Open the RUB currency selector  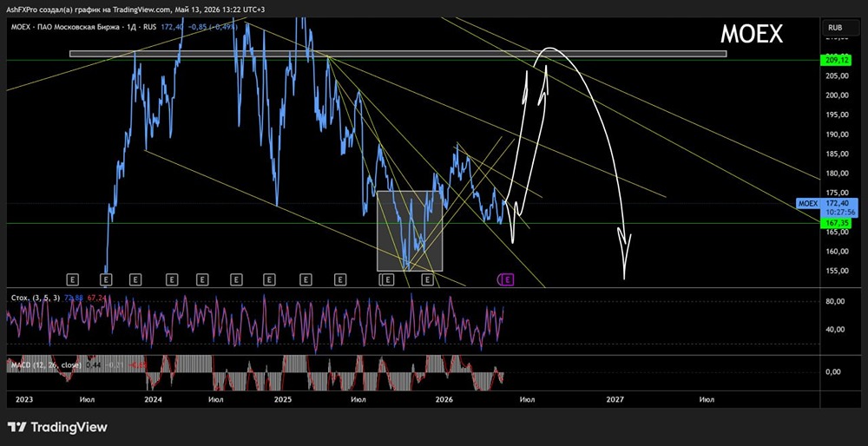click(838, 27)
